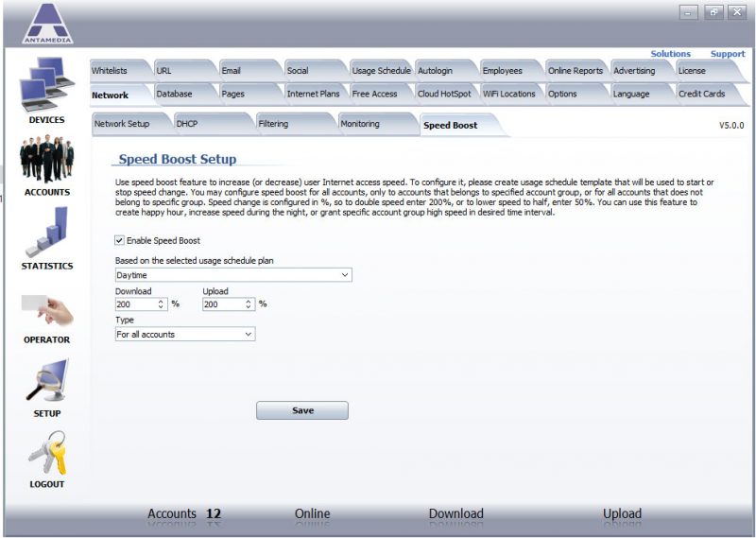The image size is (756, 538).
Task: Open the Operator card icon
Action: 46,308
